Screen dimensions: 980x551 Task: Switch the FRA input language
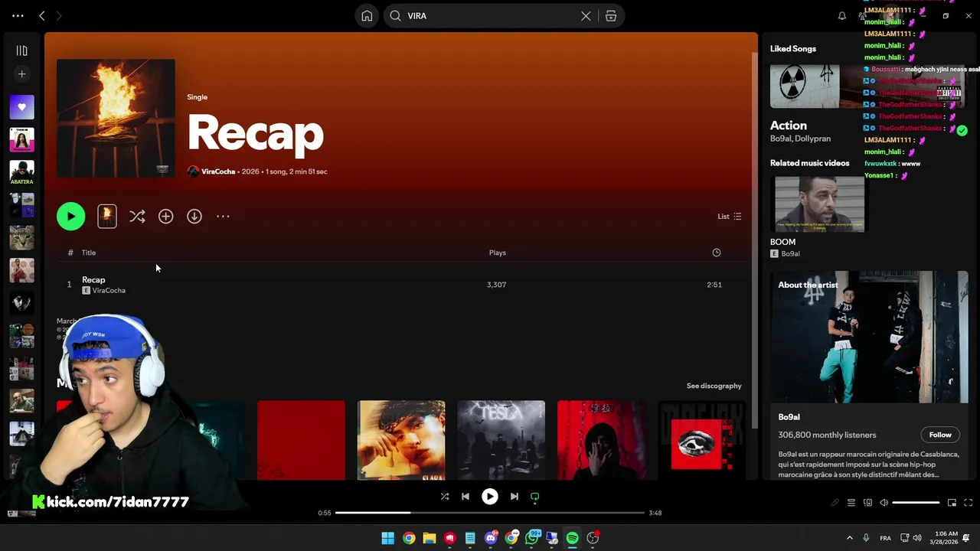tap(885, 538)
